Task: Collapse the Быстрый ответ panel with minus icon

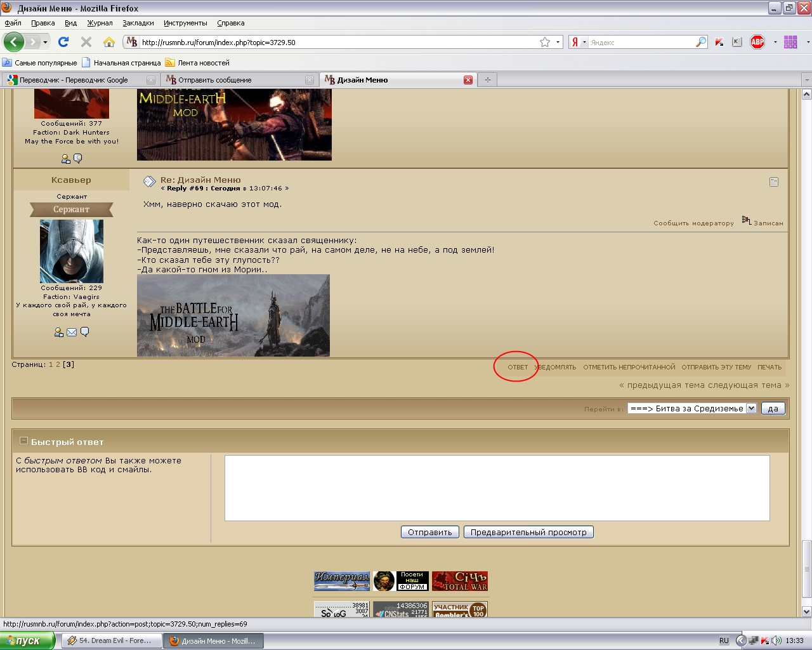Action: tap(23, 441)
